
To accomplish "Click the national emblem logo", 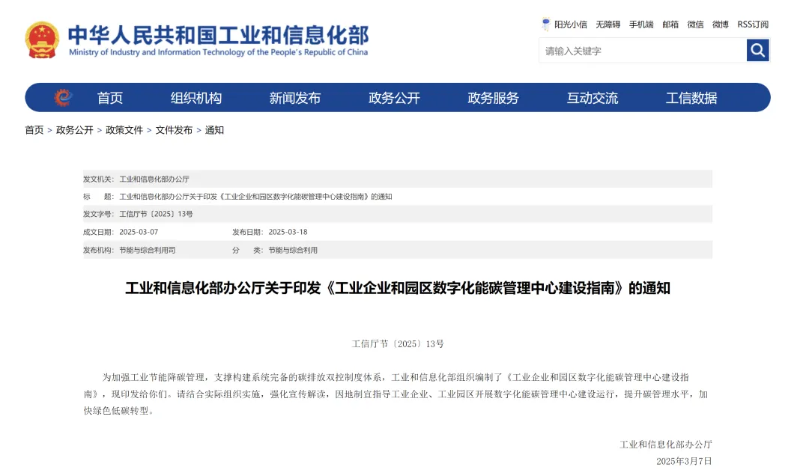I will (x=42, y=40).
